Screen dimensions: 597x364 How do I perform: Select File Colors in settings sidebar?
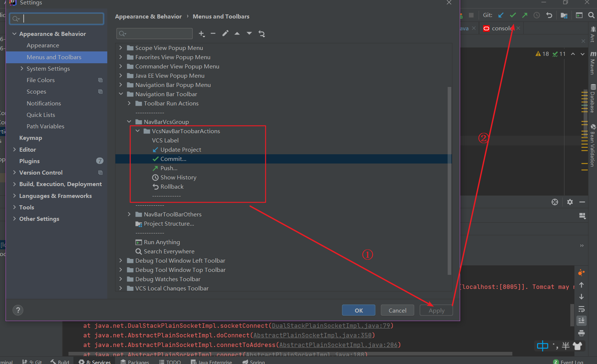(x=40, y=80)
